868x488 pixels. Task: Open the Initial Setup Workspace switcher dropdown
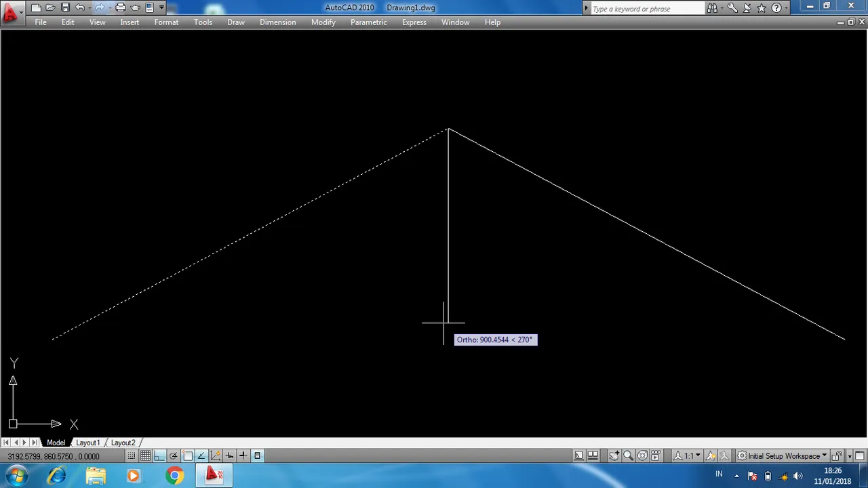pyautogui.click(x=782, y=456)
